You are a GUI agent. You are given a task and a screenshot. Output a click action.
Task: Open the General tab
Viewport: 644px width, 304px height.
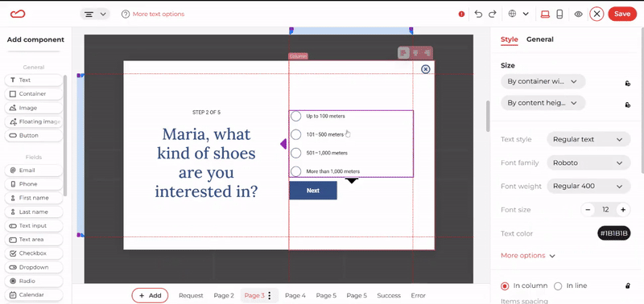coord(539,39)
